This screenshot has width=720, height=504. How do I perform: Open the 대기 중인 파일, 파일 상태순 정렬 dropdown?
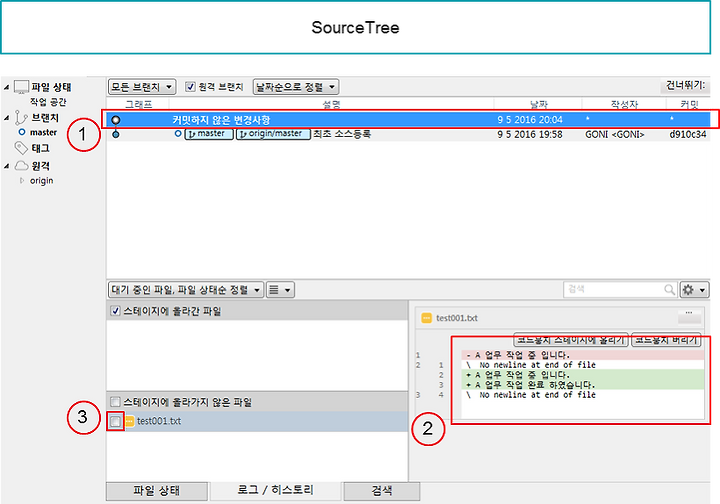[x=186, y=290]
